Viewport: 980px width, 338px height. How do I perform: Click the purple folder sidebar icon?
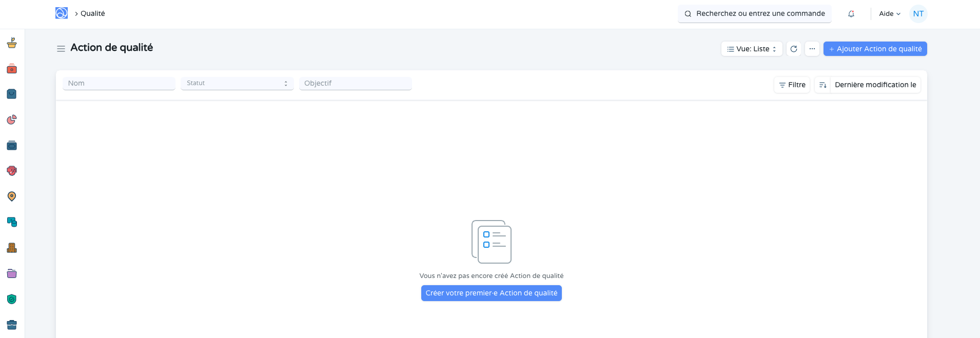(12, 273)
